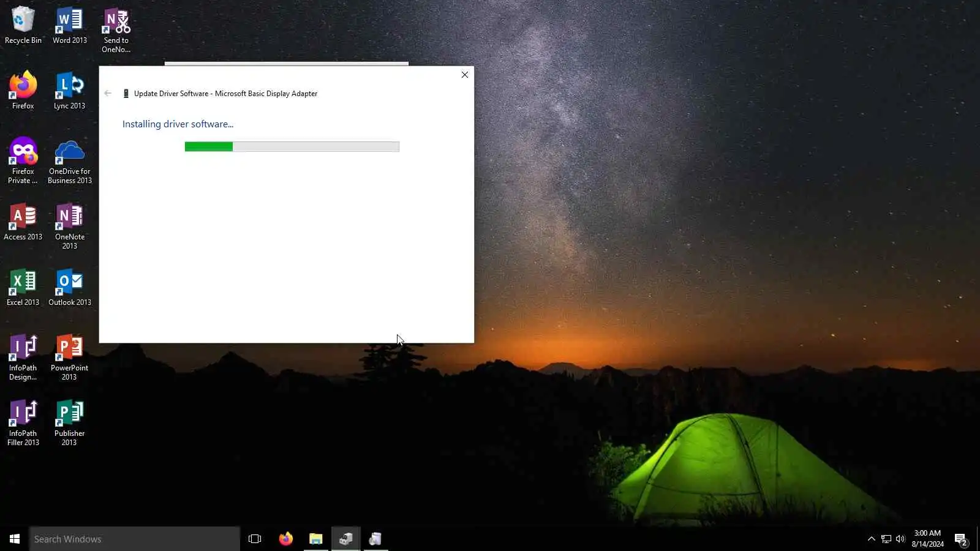Launch PowerPoint 2013 from the desktop
Viewport: 980px width, 551px height.
tap(69, 358)
